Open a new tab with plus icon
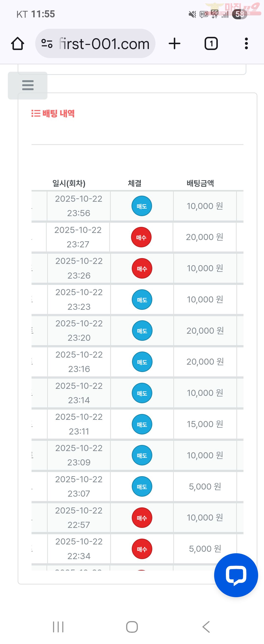The image size is (264, 644). coord(174,44)
